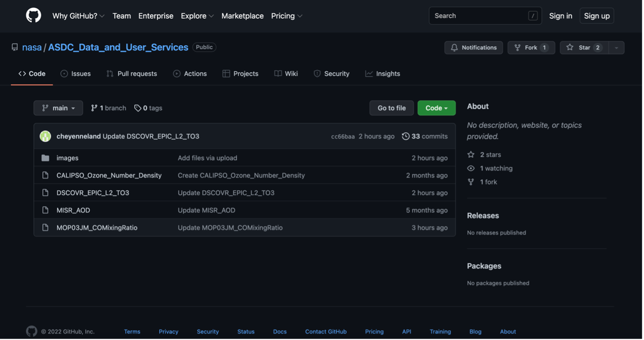Open Notifications with the bell button
Image resolution: width=644 pixels, height=340 pixels.
[x=474, y=47]
